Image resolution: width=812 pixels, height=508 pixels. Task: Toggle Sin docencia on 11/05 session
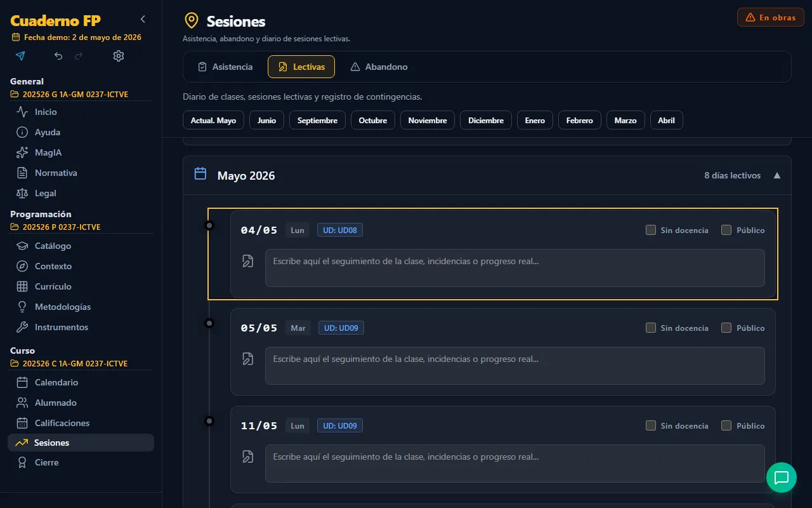coord(651,425)
